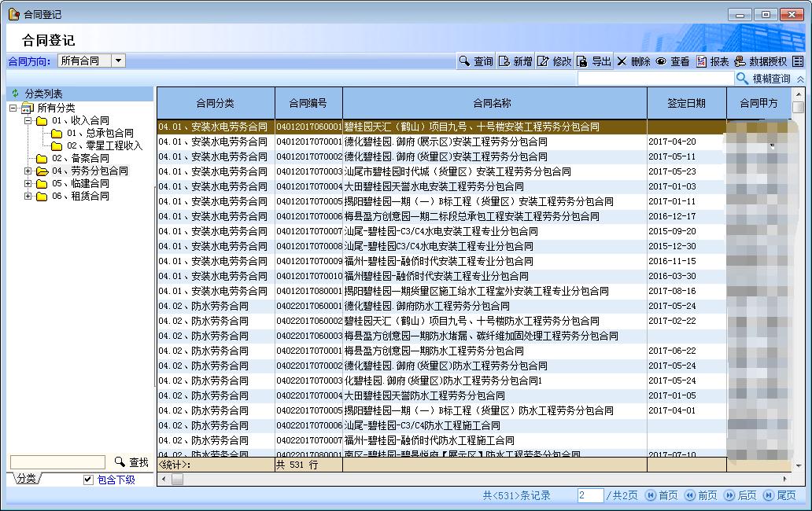Click the page number input field
812x511 pixels.
pyautogui.click(x=590, y=495)
